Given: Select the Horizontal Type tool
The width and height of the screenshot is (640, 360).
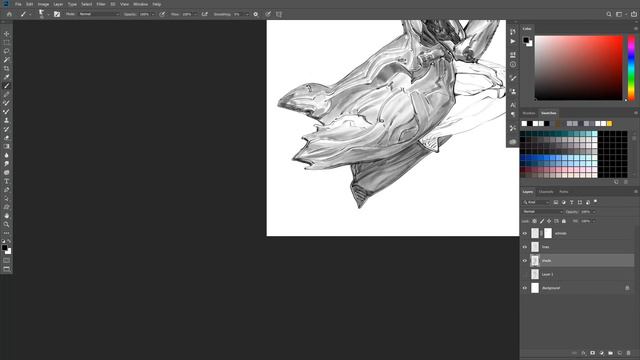Looking at the screenshot, I should pos(7,181).
